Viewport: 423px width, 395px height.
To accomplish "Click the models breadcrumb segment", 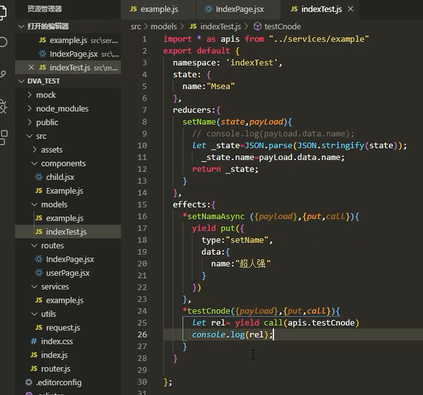I will 164,27.
